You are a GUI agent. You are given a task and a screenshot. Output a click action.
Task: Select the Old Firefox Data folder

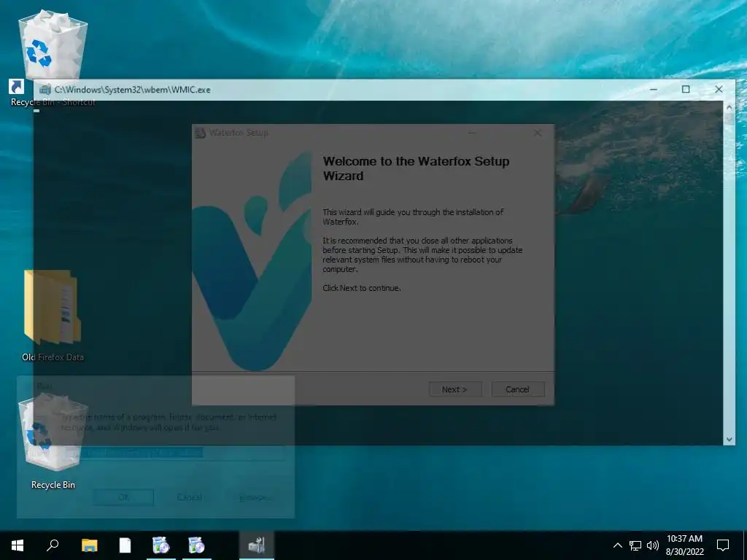click(x=53, y=315)
